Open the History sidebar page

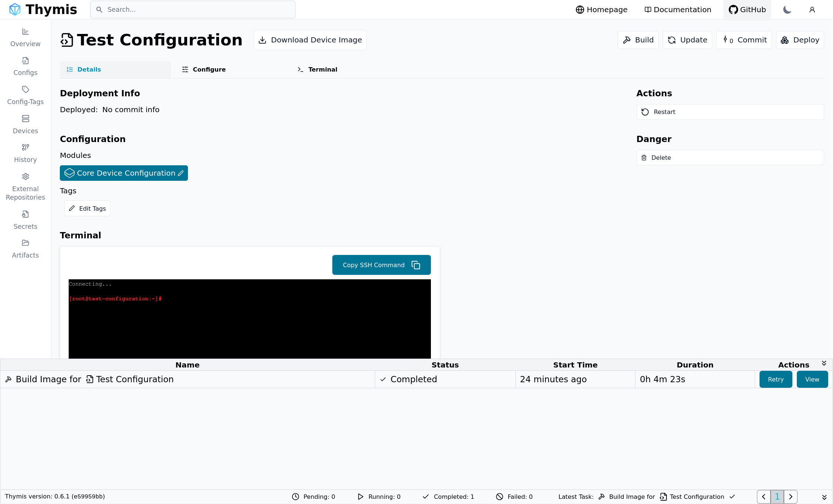[25, 153]
